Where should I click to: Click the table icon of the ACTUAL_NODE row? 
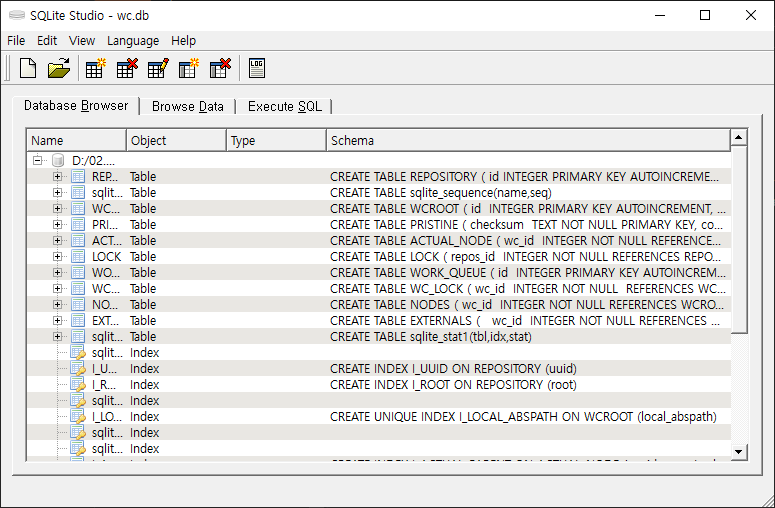click(x=78, y=240)
